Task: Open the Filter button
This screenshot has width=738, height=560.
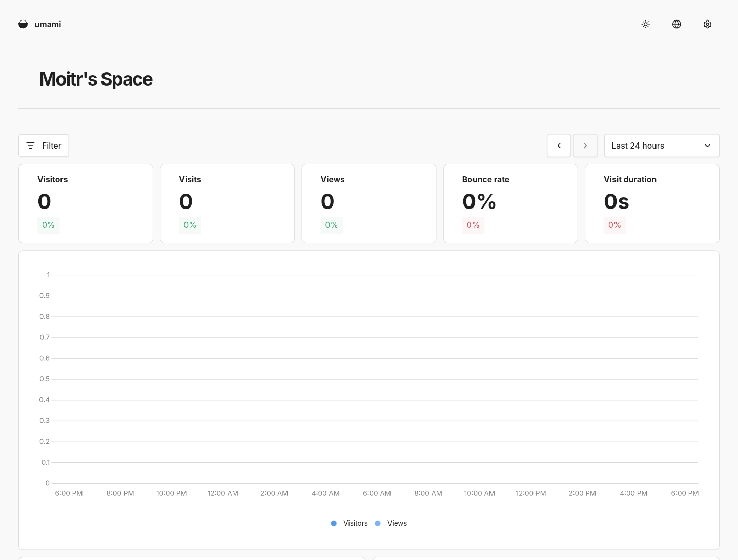Action: coord(44,146)
